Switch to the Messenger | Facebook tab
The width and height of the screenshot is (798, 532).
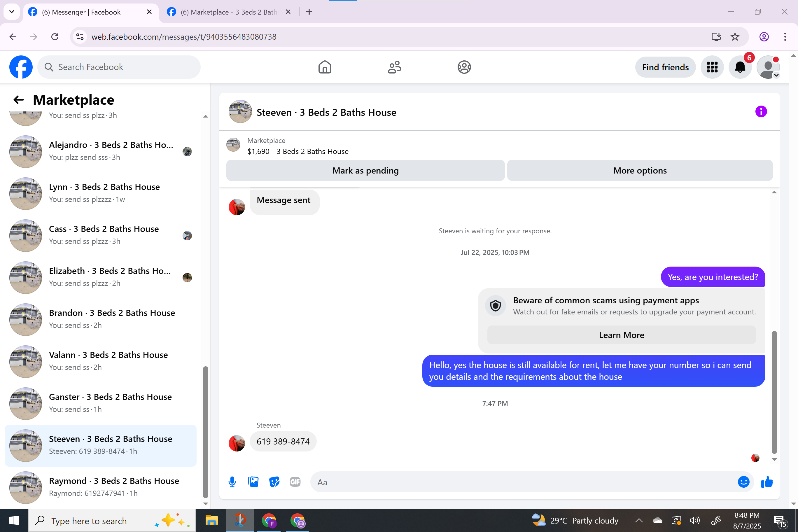pyautogui.click(x=91, y=12)
